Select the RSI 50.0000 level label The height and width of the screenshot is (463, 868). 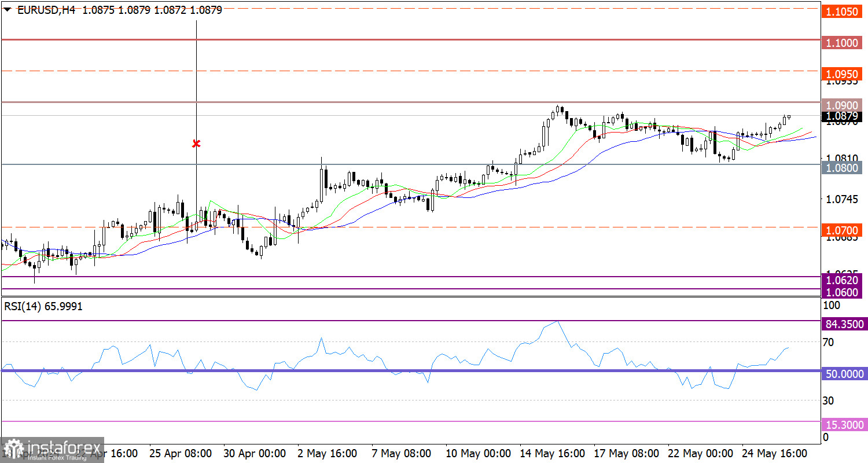[844, 374]
